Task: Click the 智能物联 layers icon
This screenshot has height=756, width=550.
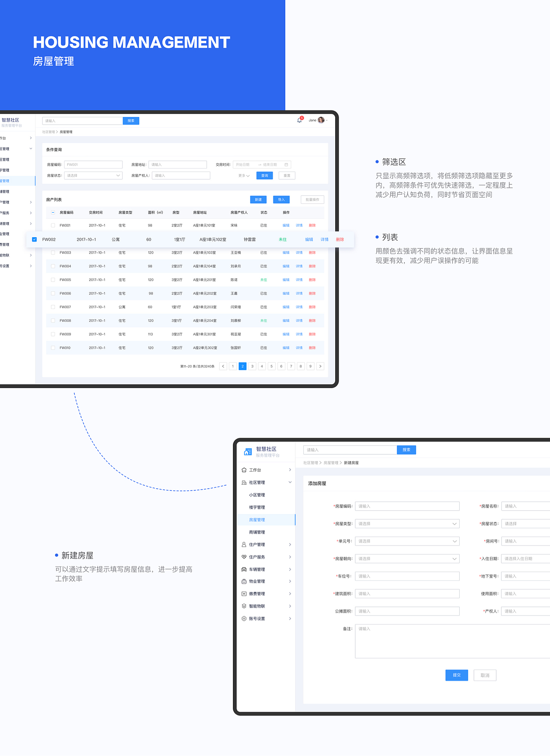Action: coord(244,606)
